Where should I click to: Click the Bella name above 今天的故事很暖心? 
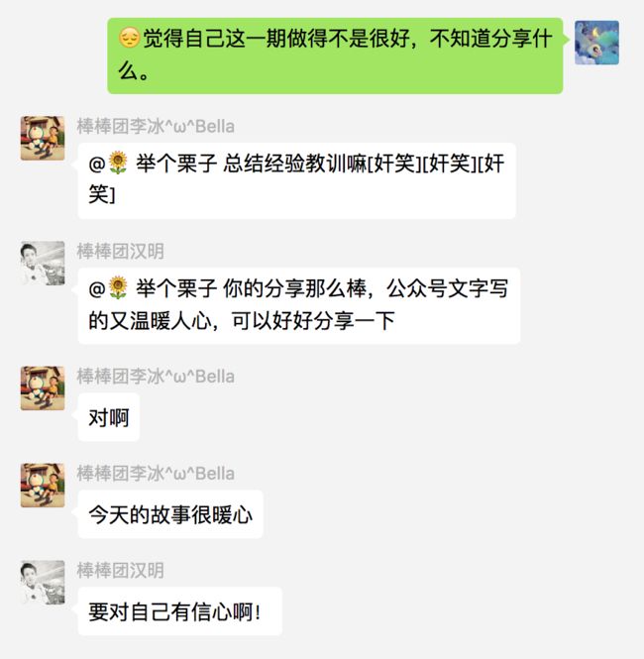coord(156,474)
